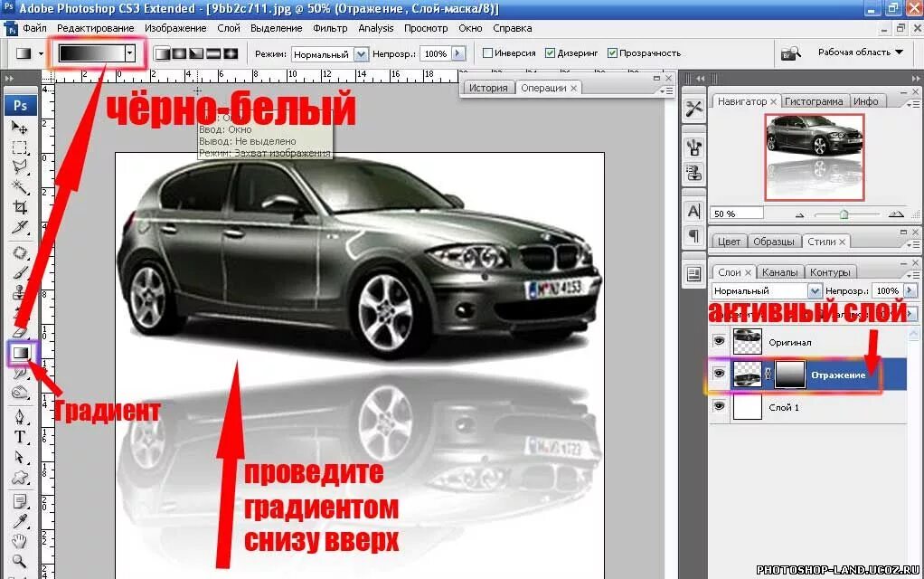Click the Navigator zoom slider handle
The height and width of the screenshot is (579, 924).
point(844,214)
